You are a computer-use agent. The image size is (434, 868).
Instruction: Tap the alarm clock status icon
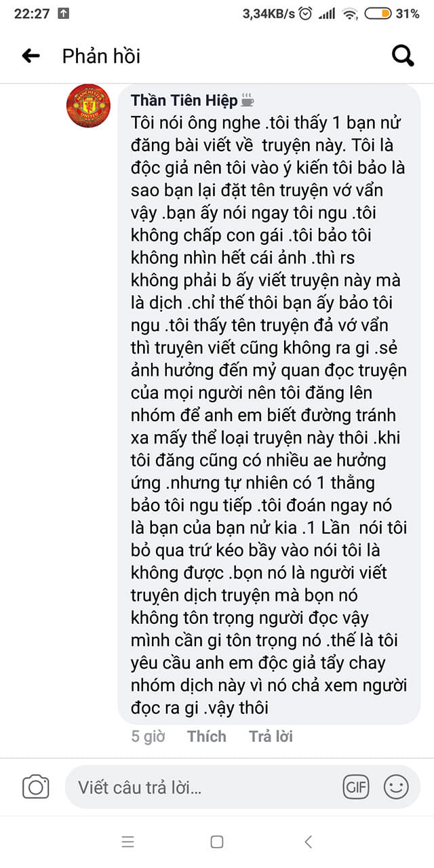pos(307,13)
